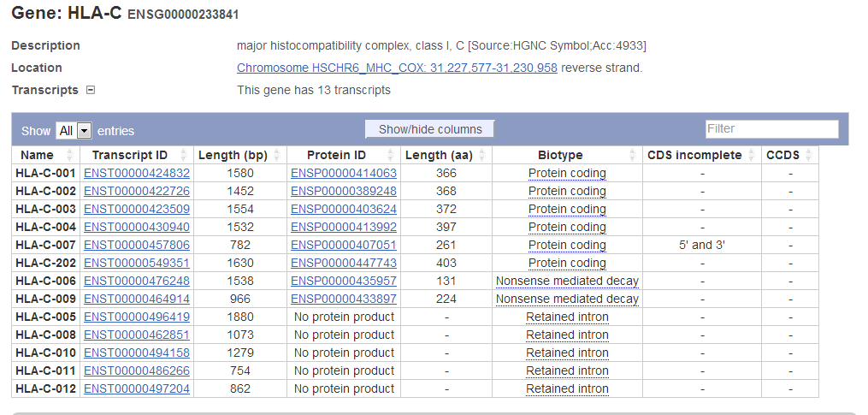Click Show/hide columns button
The width and height of the screenshot is (868, 415).
[x=430, y=129]
